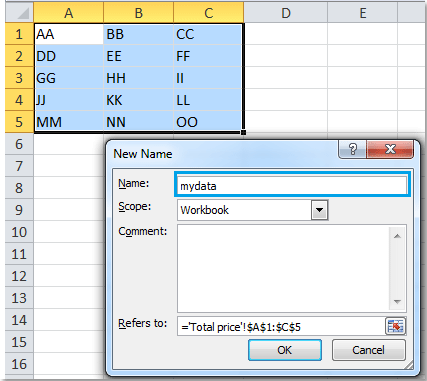Viewport: 427px width, 381px height.
Task: Select row 3 header
Action: pyautogui.click(x=19, y=78)
